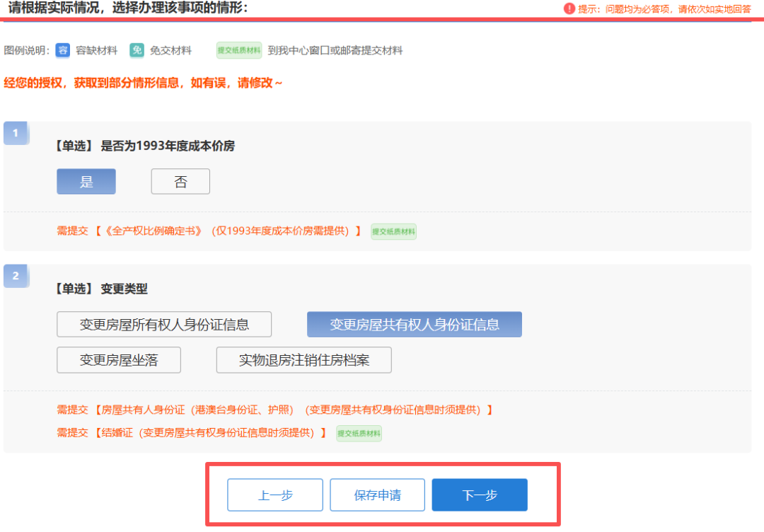Pick 实物退房注销住房档案 change type
This screenshot has width=764, height=532.
coord(303,360)
